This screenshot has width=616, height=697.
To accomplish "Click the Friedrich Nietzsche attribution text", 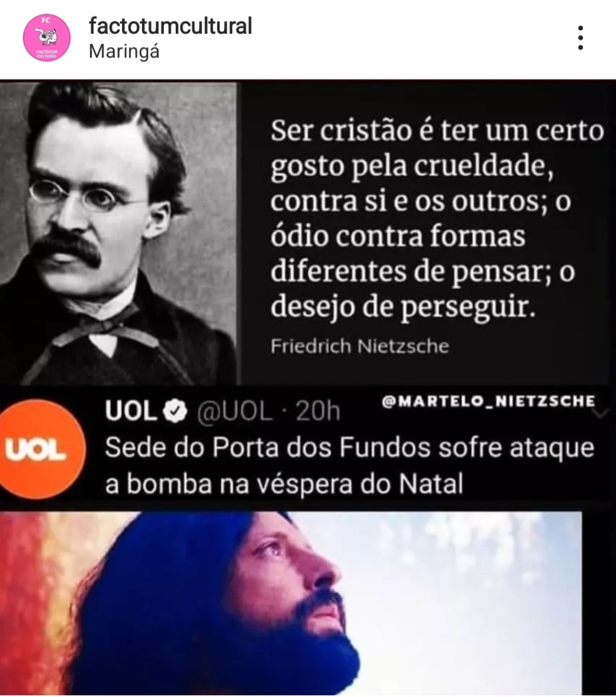I will [360, 346].
